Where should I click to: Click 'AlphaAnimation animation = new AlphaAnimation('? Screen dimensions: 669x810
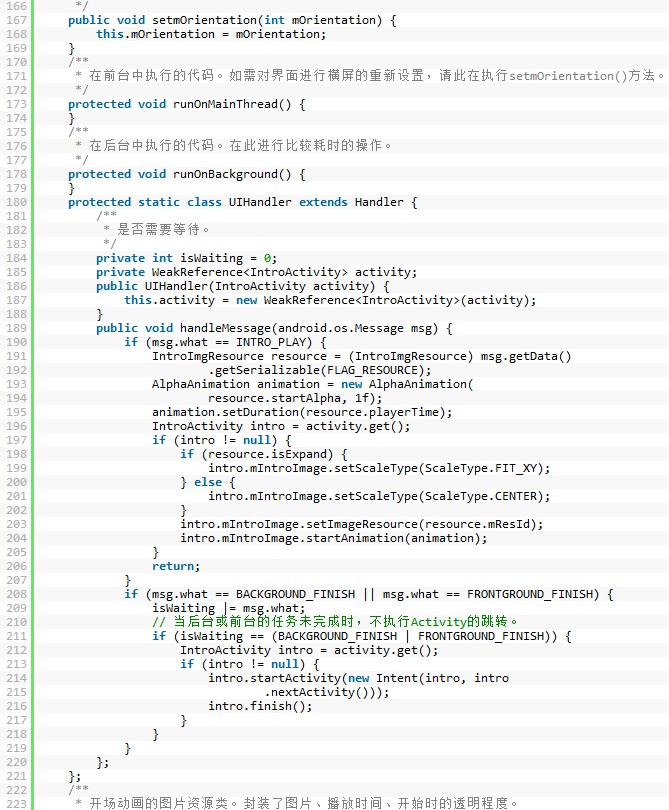[312, 384]
